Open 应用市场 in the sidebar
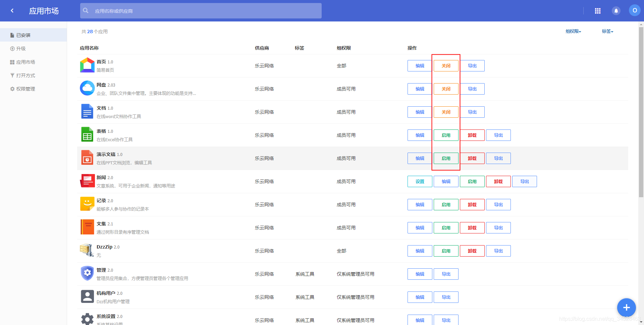The height and width of the screenshot is (325, 644). (33, 62)
